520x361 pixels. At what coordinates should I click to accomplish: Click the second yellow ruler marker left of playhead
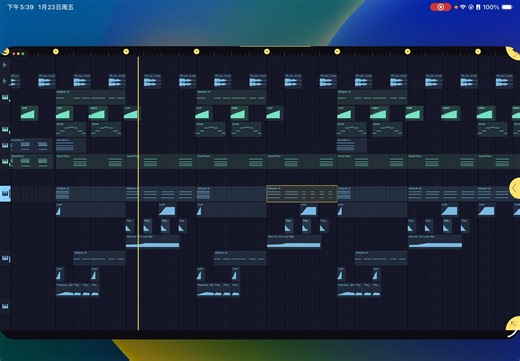(126, 51)
